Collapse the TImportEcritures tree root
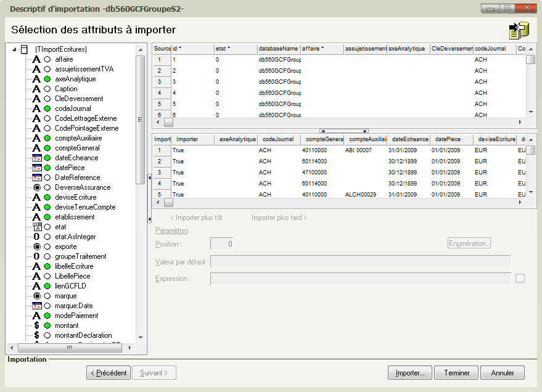This screenshot has height=392, width=542. tap(14, 49)
